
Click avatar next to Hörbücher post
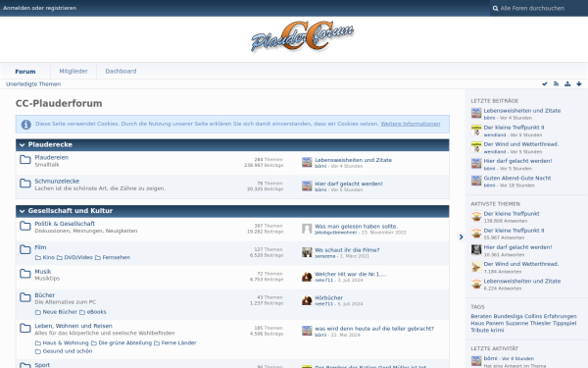click(x=307, y=300)
